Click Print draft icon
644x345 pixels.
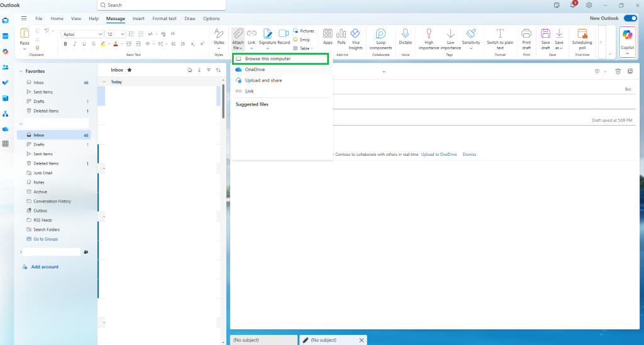pyautogui.click(x=526, y=34)
